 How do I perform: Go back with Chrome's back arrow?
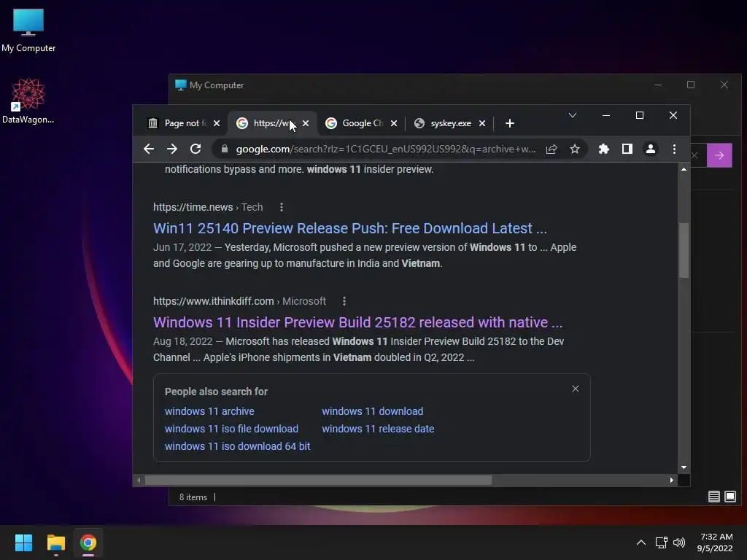[149, 149]
